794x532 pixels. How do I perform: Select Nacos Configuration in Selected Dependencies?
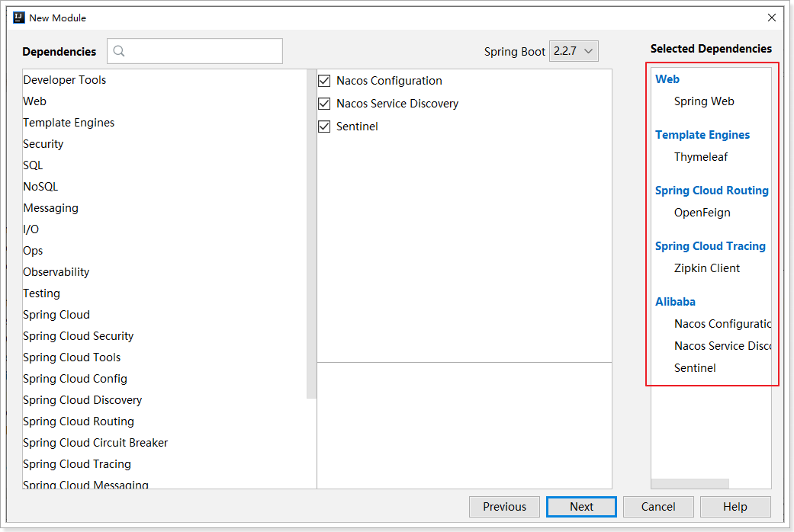point(722,324)
